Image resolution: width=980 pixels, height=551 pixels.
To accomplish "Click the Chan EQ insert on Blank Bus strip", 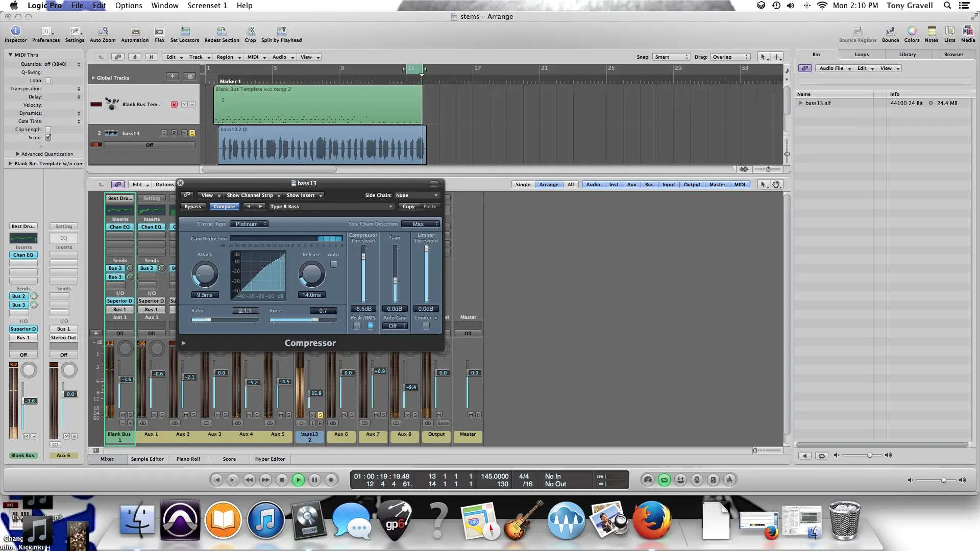I will 120,227.
